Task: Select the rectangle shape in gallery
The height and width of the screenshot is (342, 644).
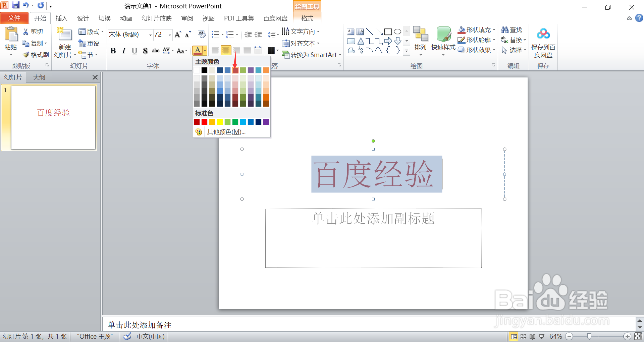Action: click(388, 32)
